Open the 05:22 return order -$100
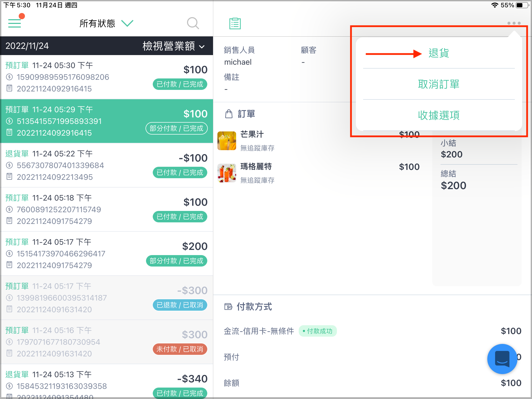 click(107, 165)
